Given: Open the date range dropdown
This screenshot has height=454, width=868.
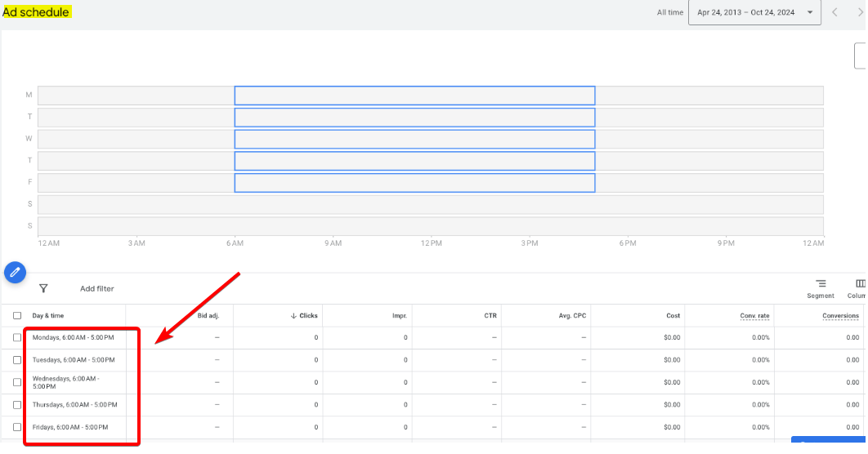Looking at the screenshot, I should 754,12.
